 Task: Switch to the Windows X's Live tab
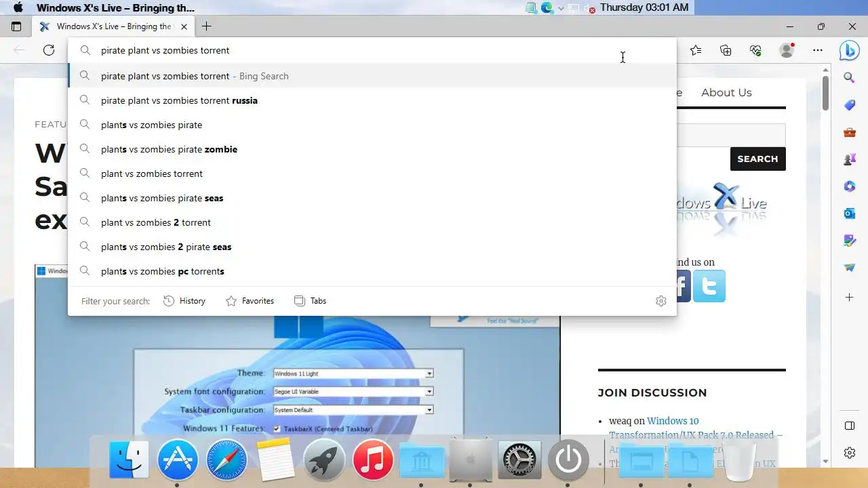point(113,26)
